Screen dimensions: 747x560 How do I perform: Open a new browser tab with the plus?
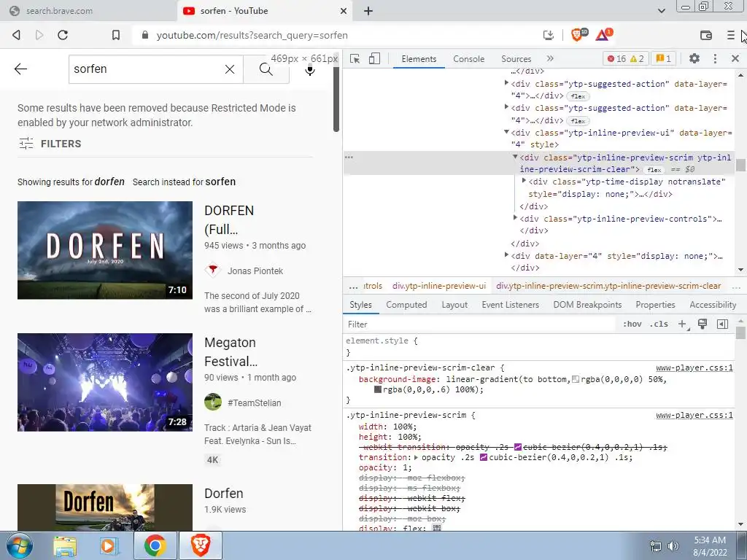[368, 10]
